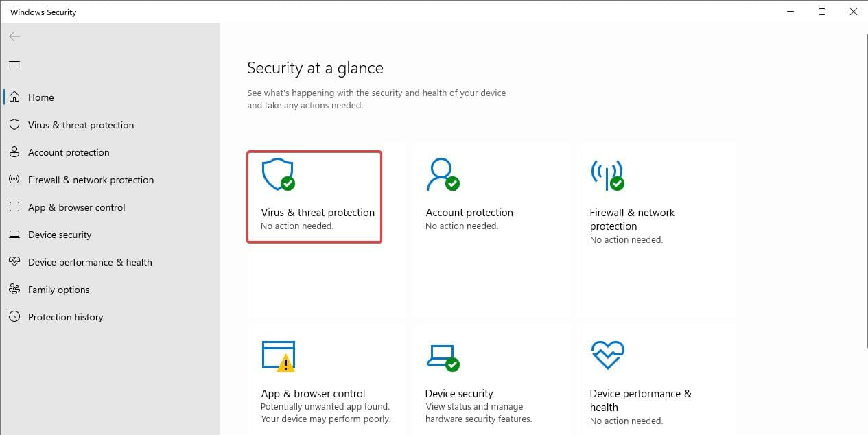Navigate back using the back arrow

pyautogui.click(x=14, y=36)
